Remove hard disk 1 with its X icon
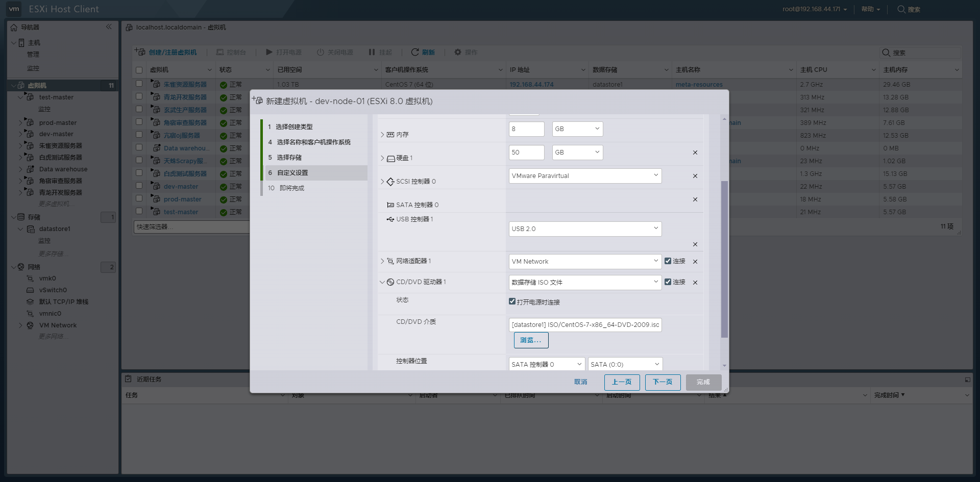The height and width of the screenshot is (482, 980). pyautogui.click(x=695, y=153)
